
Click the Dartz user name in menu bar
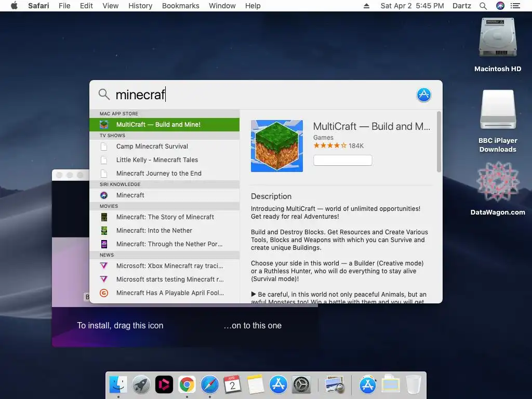(462, 6)
